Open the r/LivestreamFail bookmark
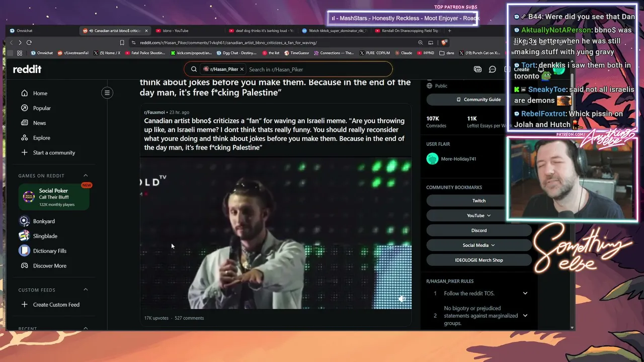Image resolution: width=644 pixels, height=362 pixels. tap(73, 53)
